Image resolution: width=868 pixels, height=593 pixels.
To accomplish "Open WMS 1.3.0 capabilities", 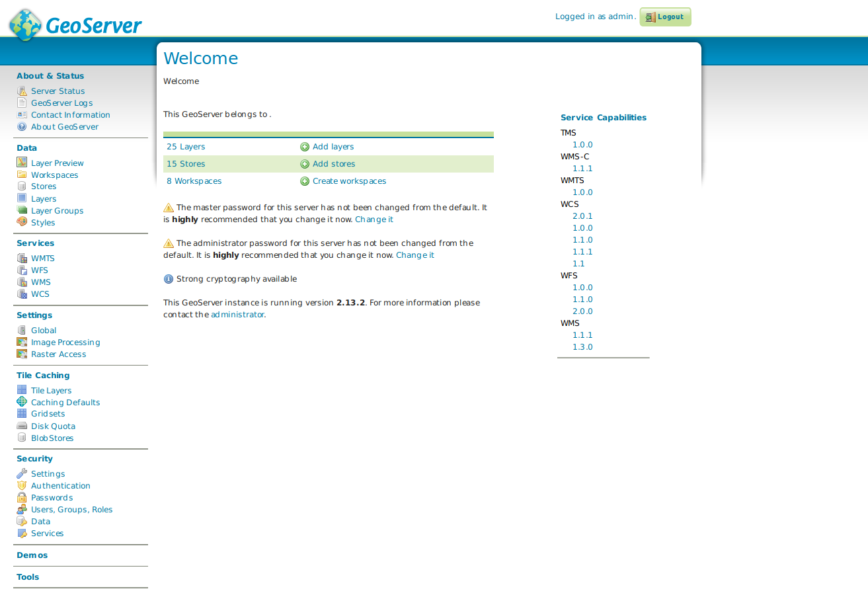I will (582, 347).
